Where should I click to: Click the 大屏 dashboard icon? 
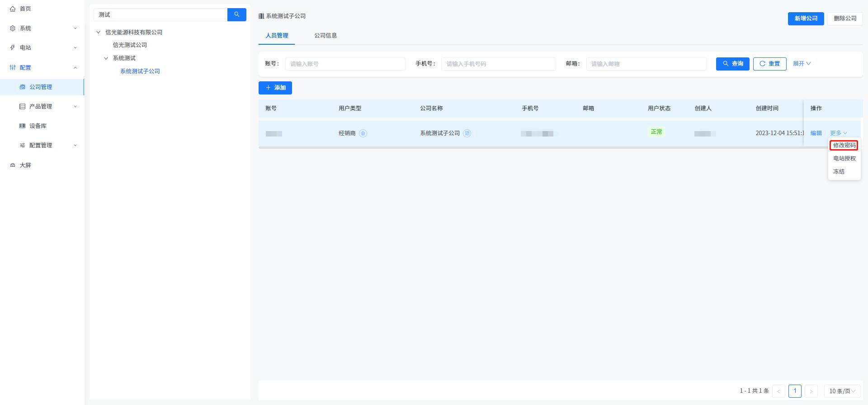point(13,165)
